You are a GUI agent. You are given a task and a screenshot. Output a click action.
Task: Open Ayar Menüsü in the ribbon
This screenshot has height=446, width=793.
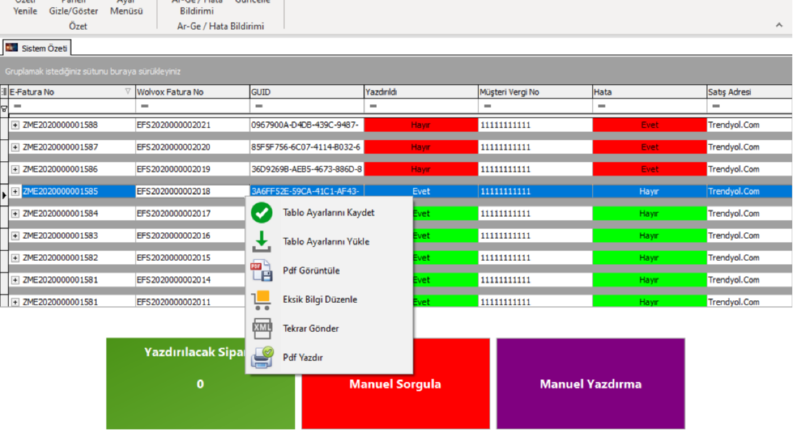point(126,8)
